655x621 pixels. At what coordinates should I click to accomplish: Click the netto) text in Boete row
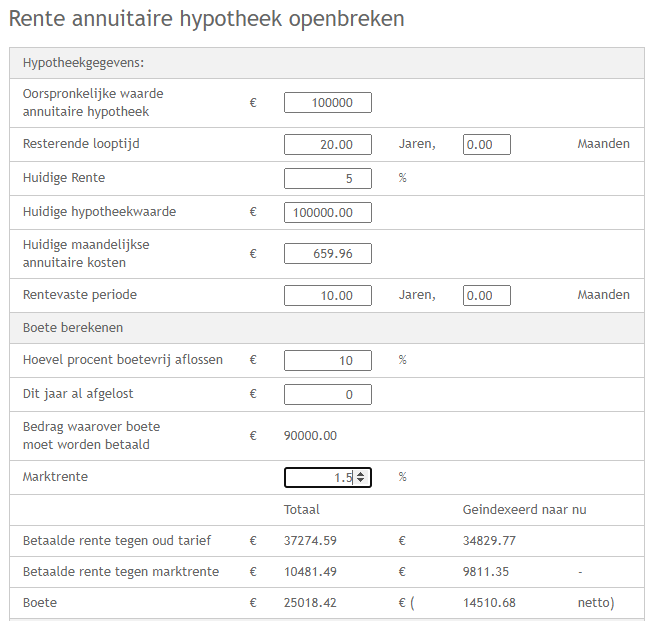click(596, 603)
